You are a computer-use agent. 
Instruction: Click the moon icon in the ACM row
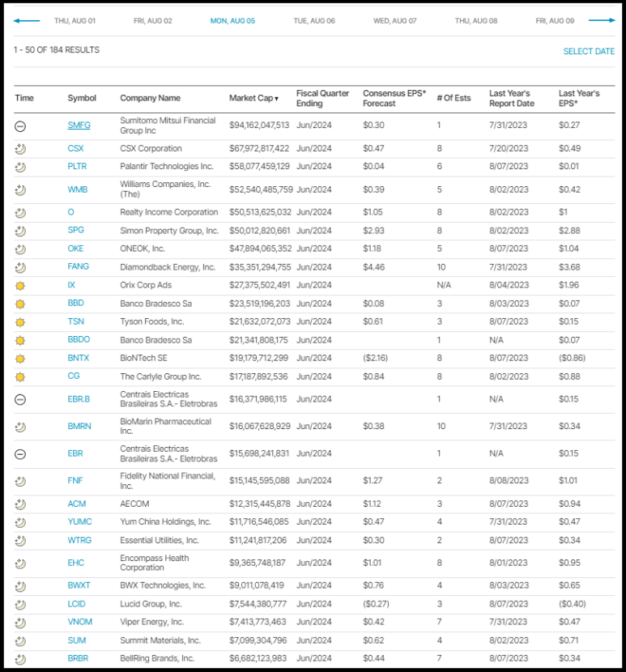pos(20,504)
